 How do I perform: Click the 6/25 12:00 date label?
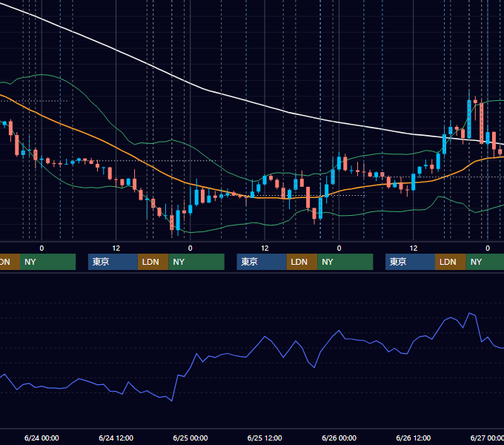tap(265, 438)
